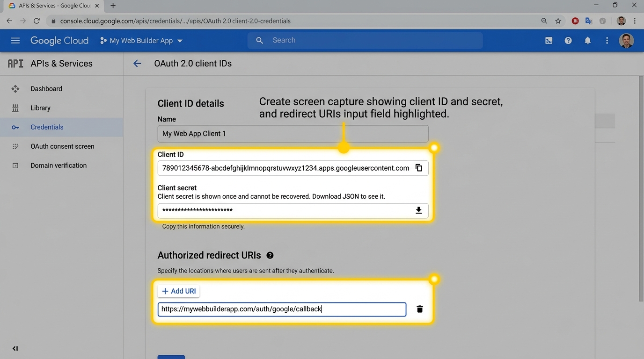Click the help icon beside Authorized redirect URIs

270,255
